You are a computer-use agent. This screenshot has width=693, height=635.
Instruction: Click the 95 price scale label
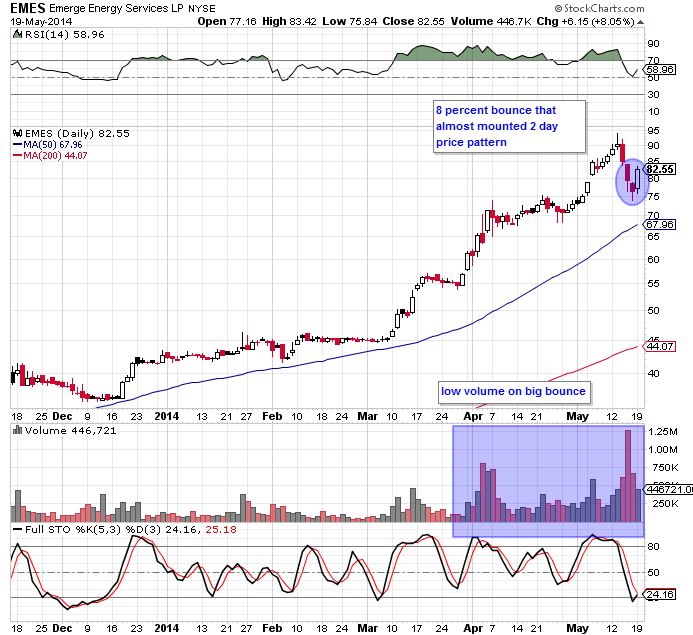(x=653, y=131)
